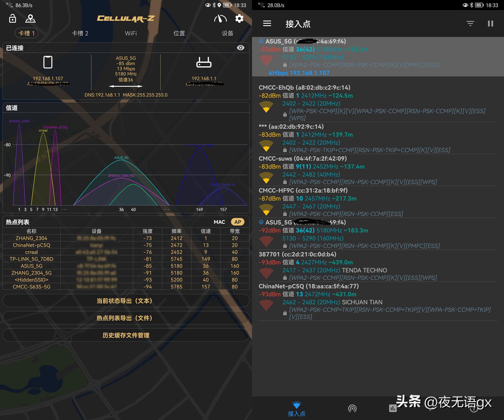Pause scanning with the pause icon

click(490, 24)
